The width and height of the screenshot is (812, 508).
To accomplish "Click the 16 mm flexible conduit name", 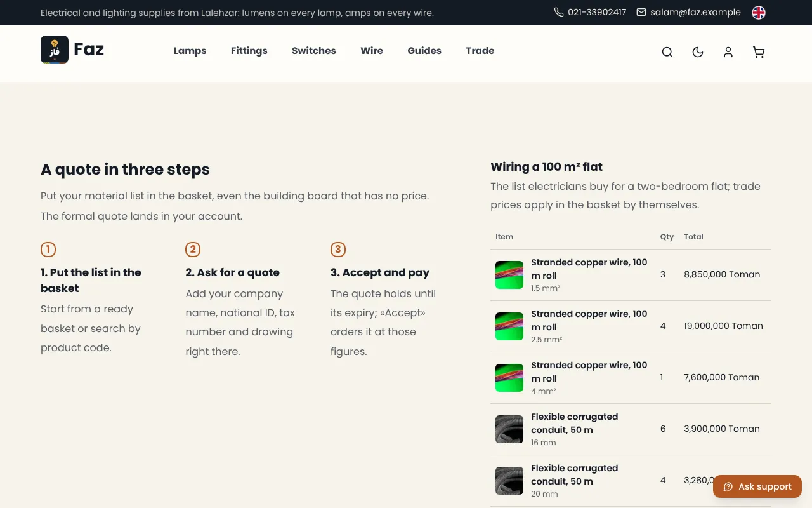I will (575, 424).
